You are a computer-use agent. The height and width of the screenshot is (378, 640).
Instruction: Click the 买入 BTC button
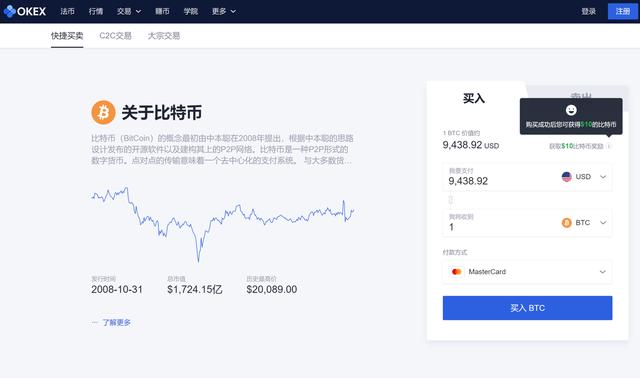527,308
